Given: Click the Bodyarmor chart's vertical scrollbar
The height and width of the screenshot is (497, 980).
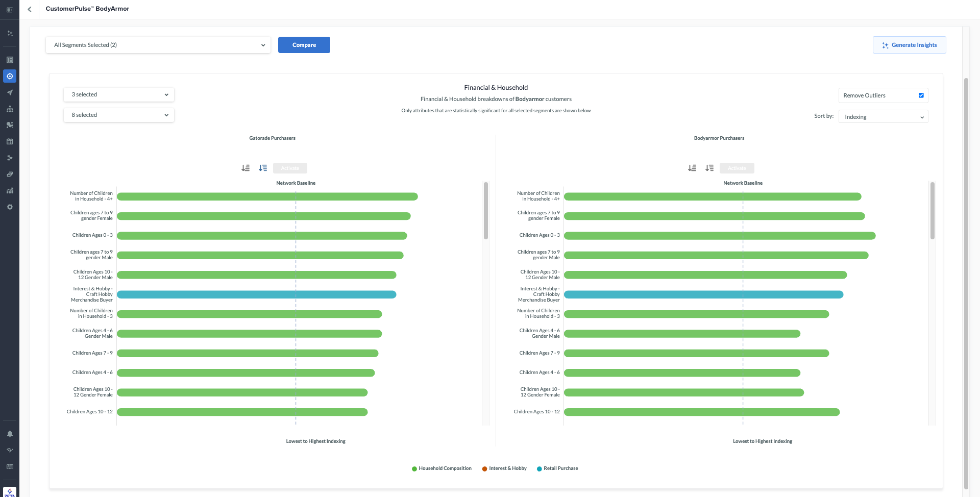Looking at the screenshot, I should pyautogui.click(x=933, y=210).
